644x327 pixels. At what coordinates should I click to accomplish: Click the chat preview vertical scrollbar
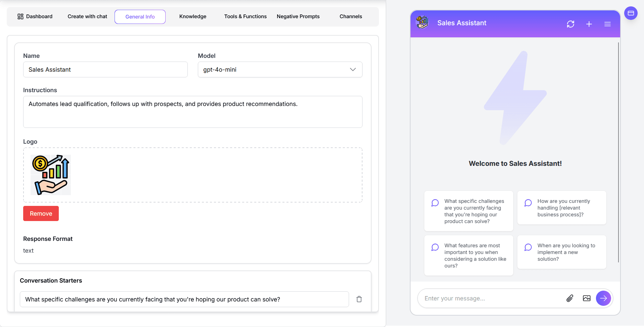(x=618, y=152)
